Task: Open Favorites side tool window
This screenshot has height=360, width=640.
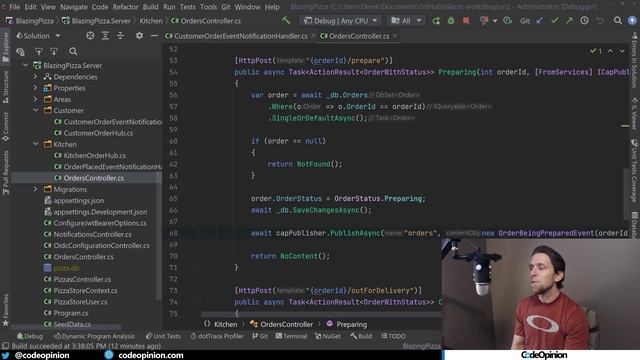Action: pyautogui.click(x=5, y=309)
